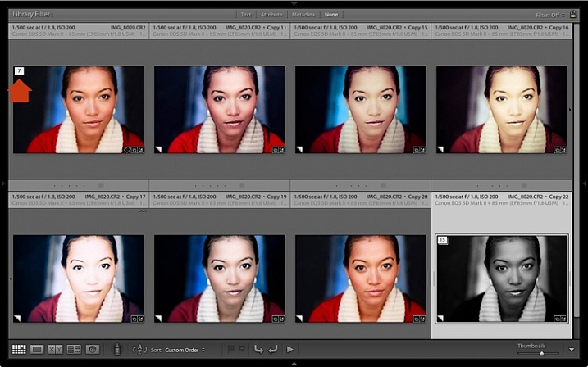Screen dimensions: 588x367
Task: Switch to Grid view
Action: (x=19, y=350)
